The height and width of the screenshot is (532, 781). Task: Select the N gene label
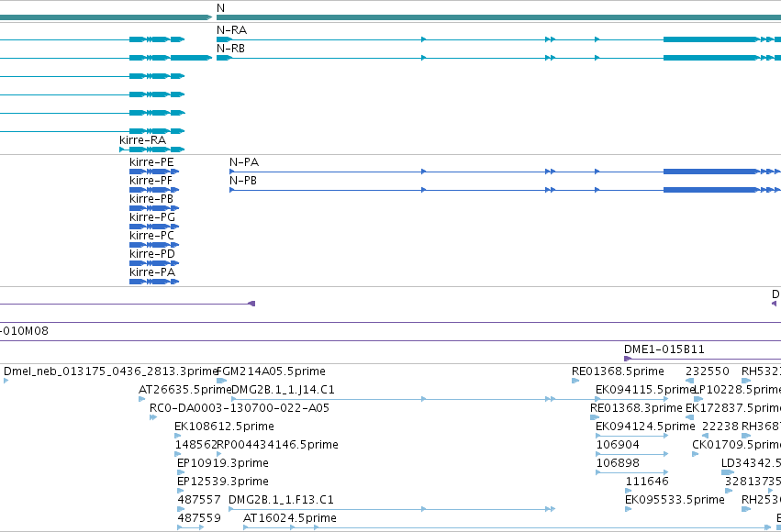point(220,8)
